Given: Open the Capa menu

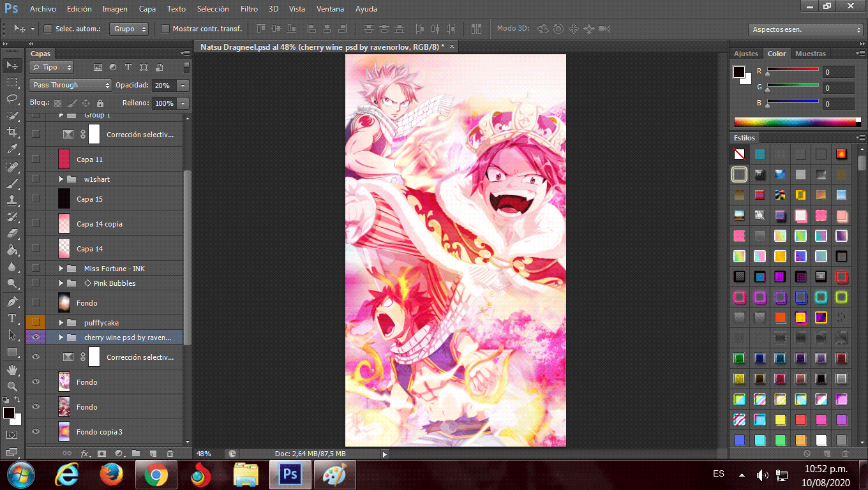Looking at the screenshot, I should (x=147, y=9).
